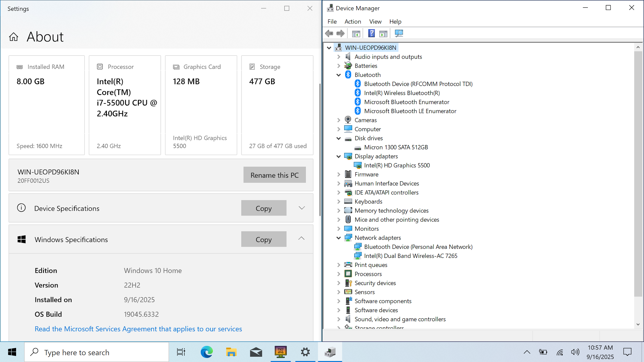644x362 pixels.
Task: Select the Sensors category
Action: (x=364, y=292)
